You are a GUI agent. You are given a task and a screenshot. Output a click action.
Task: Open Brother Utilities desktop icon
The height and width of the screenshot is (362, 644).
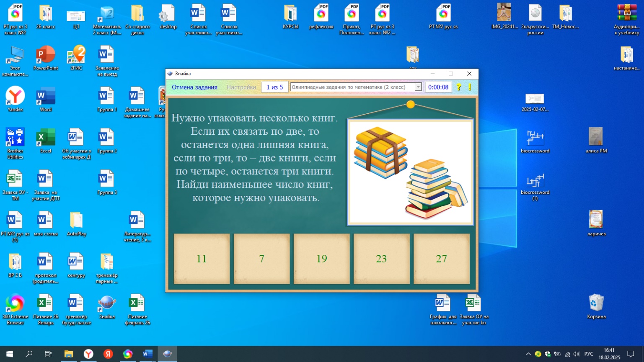tap(15, 142)
